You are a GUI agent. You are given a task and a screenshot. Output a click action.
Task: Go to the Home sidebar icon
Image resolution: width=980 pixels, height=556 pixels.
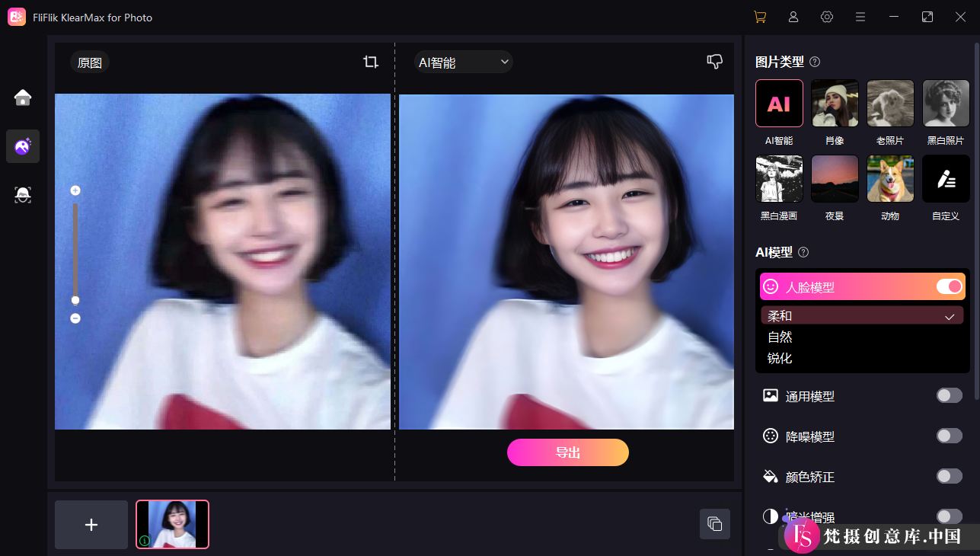click(x=23, y=97)
